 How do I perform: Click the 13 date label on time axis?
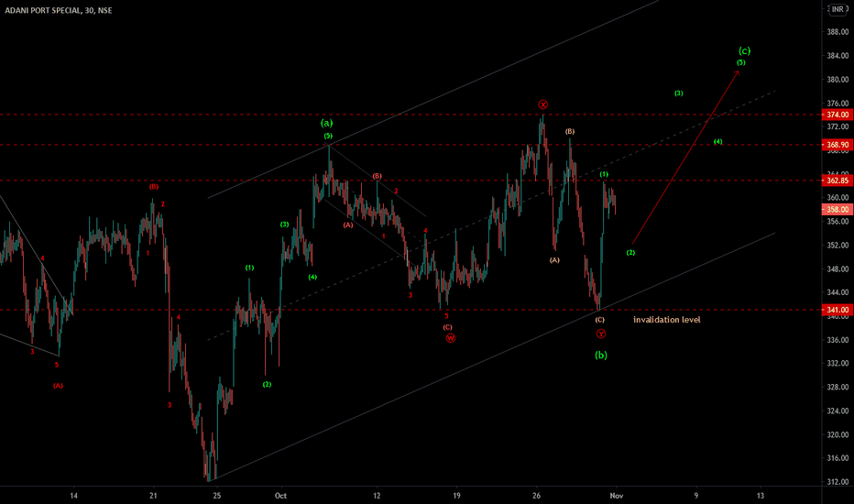761,496
